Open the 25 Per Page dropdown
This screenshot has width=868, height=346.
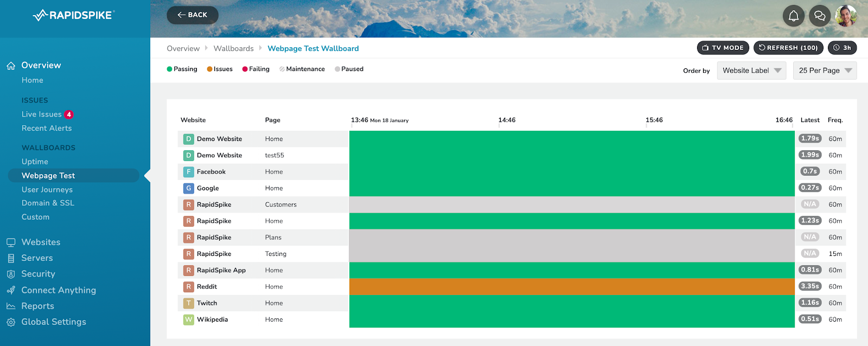pyautogui.click(x=825, y=71)
